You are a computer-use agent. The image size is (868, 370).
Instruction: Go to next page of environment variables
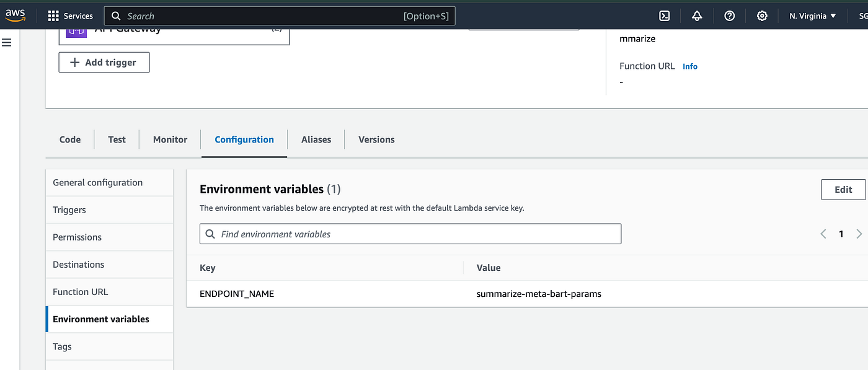pos(859,234)
